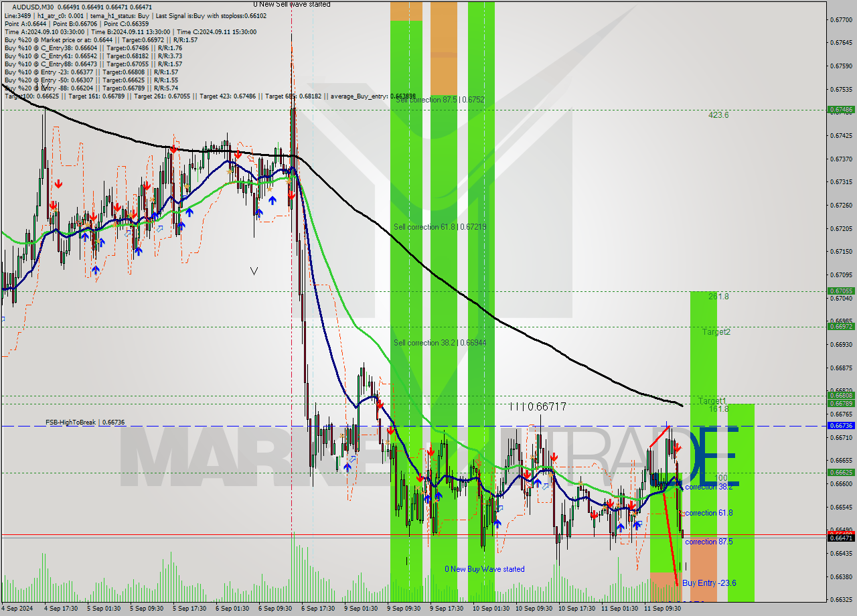Click the 0.66380 price axis label

tap(840, 576)
